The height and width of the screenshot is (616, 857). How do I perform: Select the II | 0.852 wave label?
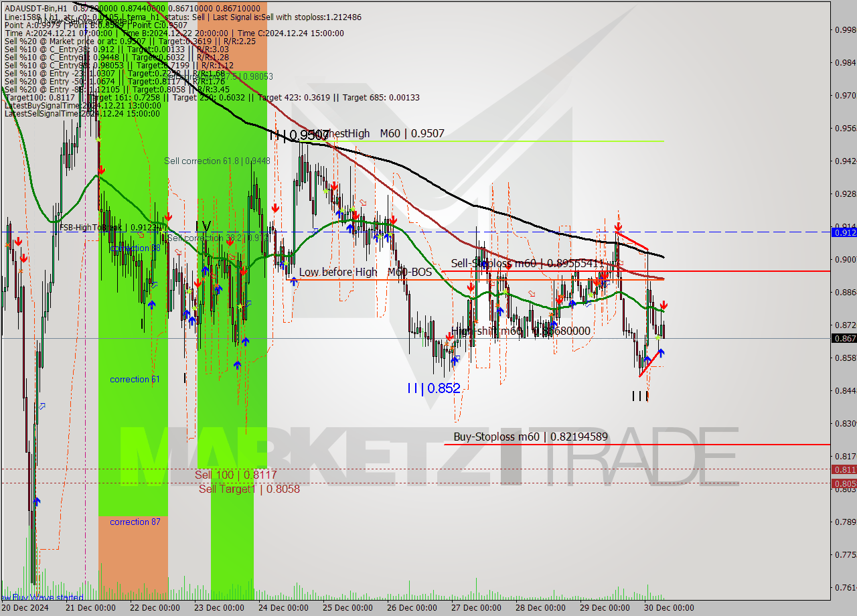[434, 388]
